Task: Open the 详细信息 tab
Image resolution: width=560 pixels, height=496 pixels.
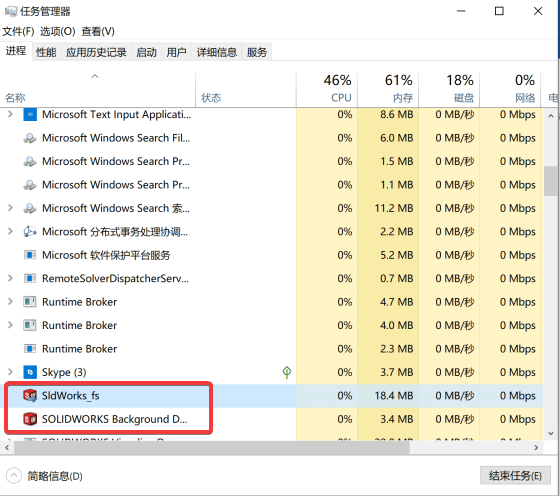Action: point(216,52)
